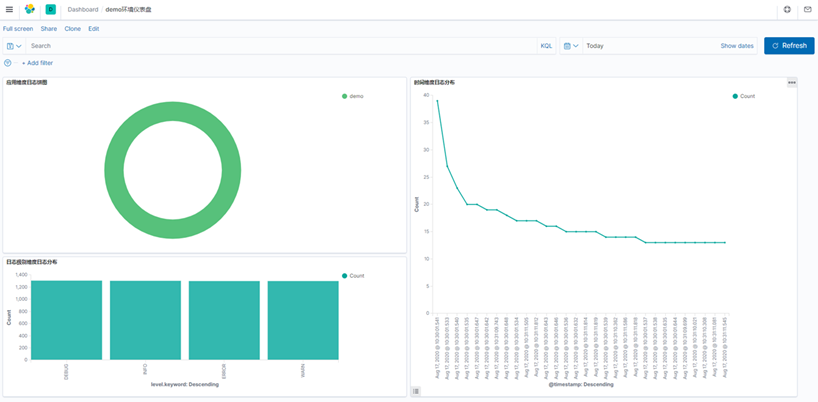Enter Full screen mode
The width and height of the screenshot is (818, 402).
(18, 29)
